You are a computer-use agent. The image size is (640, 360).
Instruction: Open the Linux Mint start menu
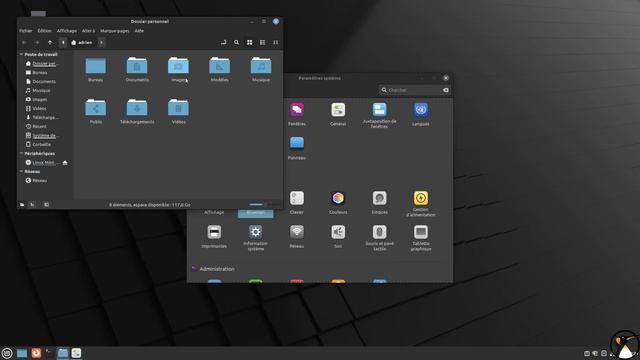(x=7, y=353)
